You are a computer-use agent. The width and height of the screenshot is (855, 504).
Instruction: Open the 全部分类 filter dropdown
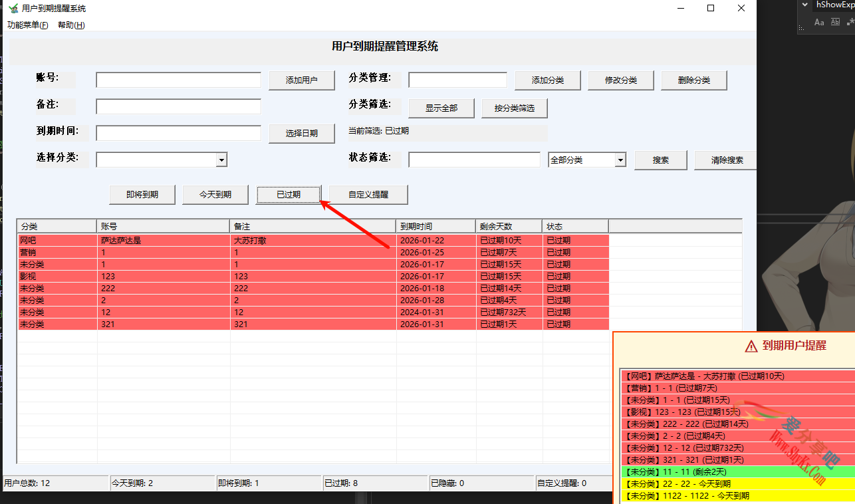pos(621,160)
